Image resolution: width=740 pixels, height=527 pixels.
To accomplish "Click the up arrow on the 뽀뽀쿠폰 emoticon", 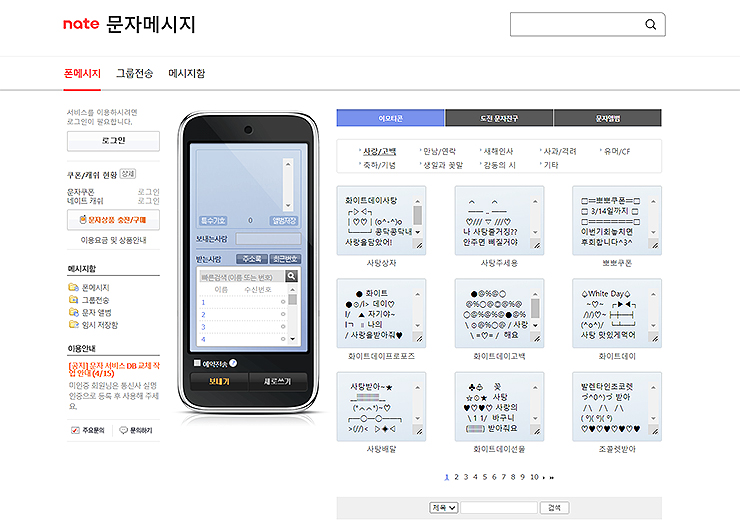I will point(654,201).
